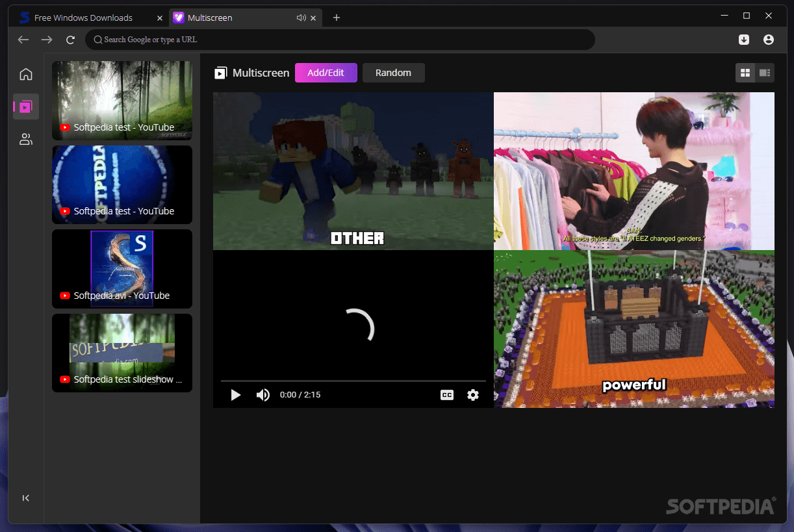This screenshot has width=794, height=532.
Task: Minimize the browser window
Action: click(x=724, y=16)
